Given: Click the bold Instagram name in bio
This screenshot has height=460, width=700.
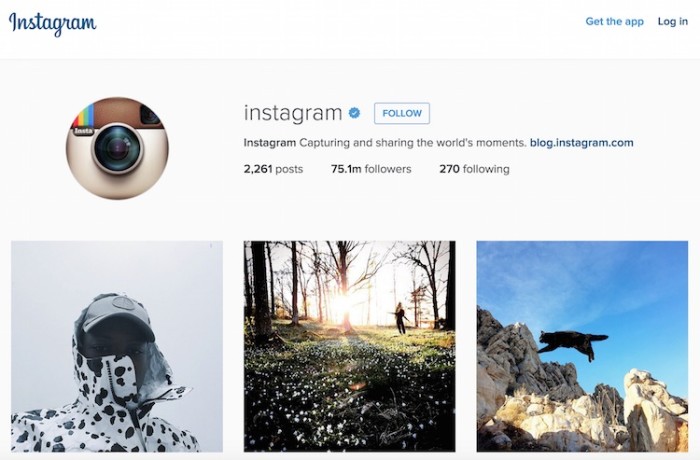Looking at the screenshot, I should click(x=270, y=143).
